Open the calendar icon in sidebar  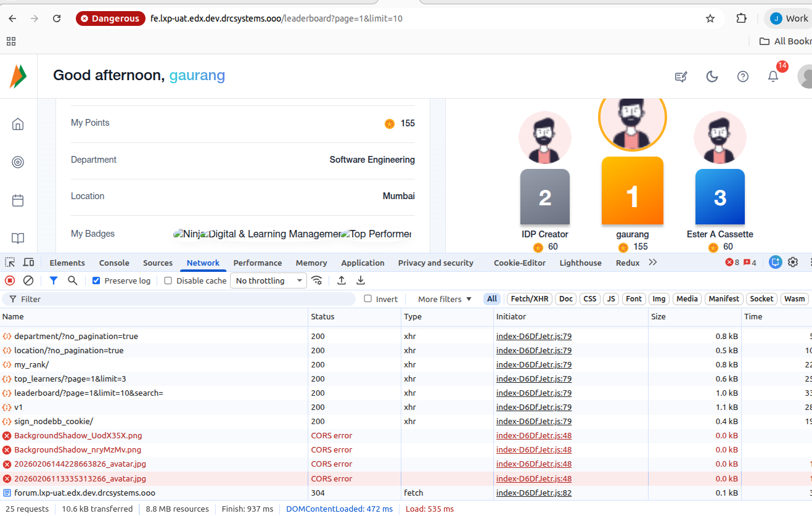(18, 200)
